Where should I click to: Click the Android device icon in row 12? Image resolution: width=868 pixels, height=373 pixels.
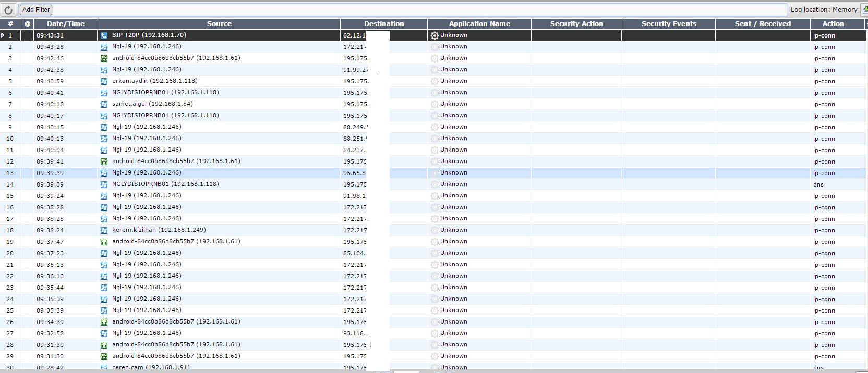point(104,161)
